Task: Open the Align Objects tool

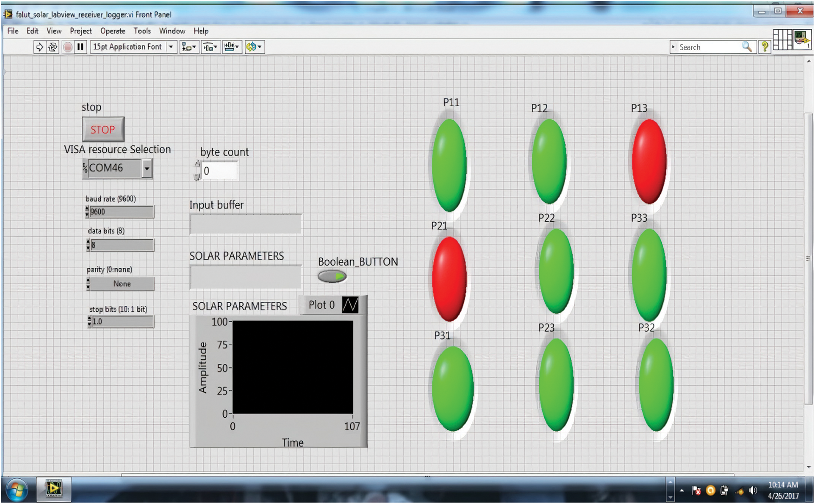Action: click(x=189, y=47)
